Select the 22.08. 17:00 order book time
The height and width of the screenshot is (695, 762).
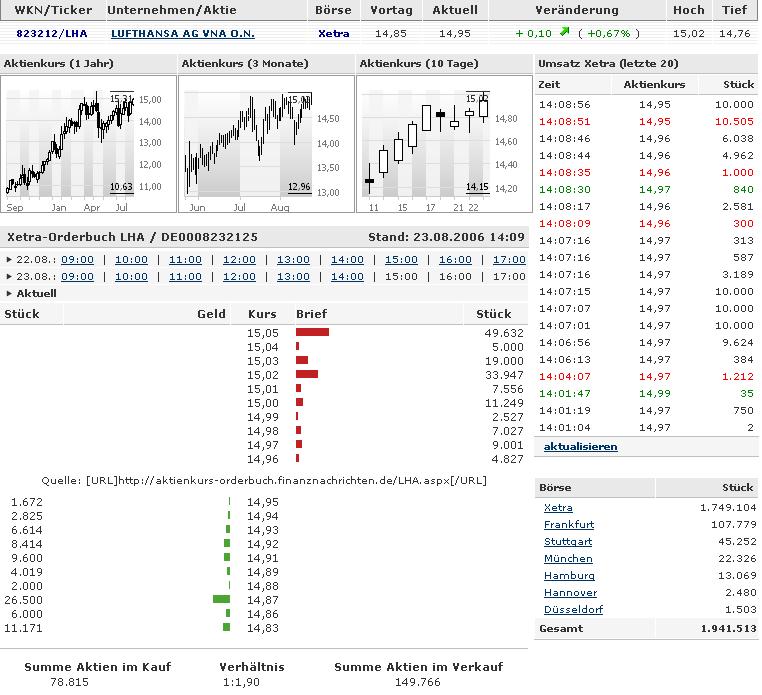[509, 260]
